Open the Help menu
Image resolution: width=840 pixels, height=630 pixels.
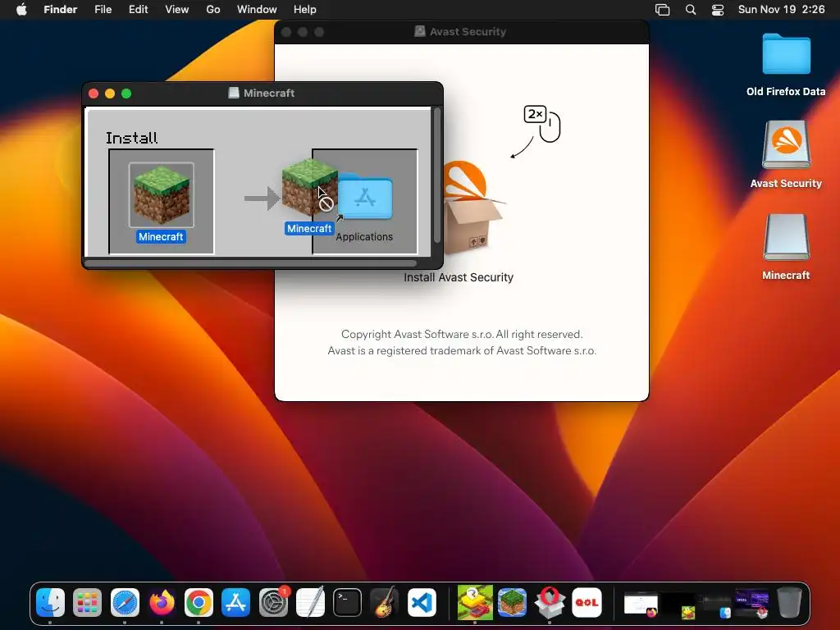pos(305,10)
